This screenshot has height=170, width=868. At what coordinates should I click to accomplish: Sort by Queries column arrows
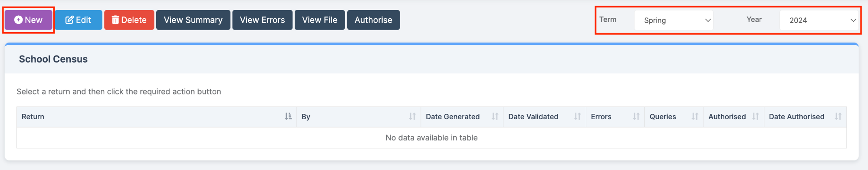(695, 117)
